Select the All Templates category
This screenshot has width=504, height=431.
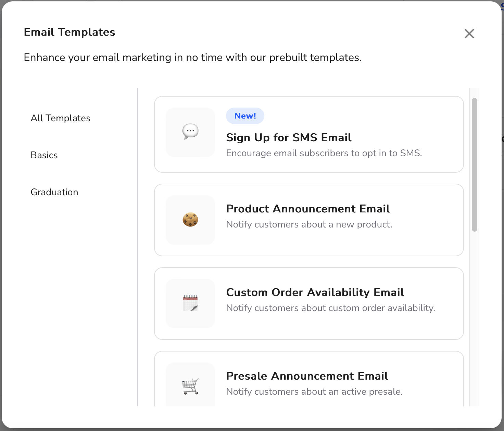point(61,118)
